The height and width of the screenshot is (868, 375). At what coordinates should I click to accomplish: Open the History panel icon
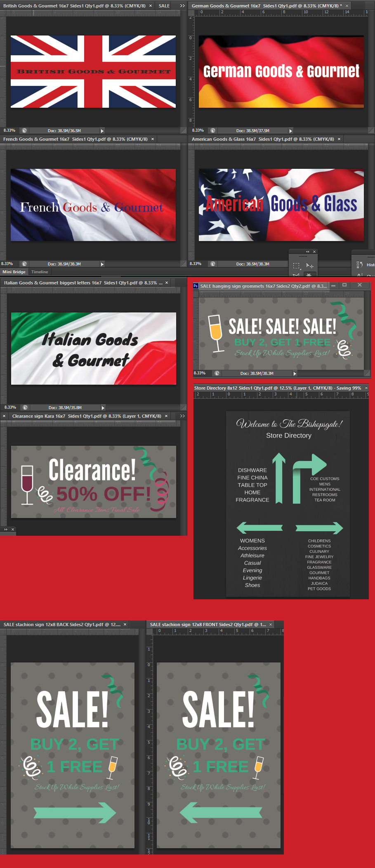click(360, 265)
